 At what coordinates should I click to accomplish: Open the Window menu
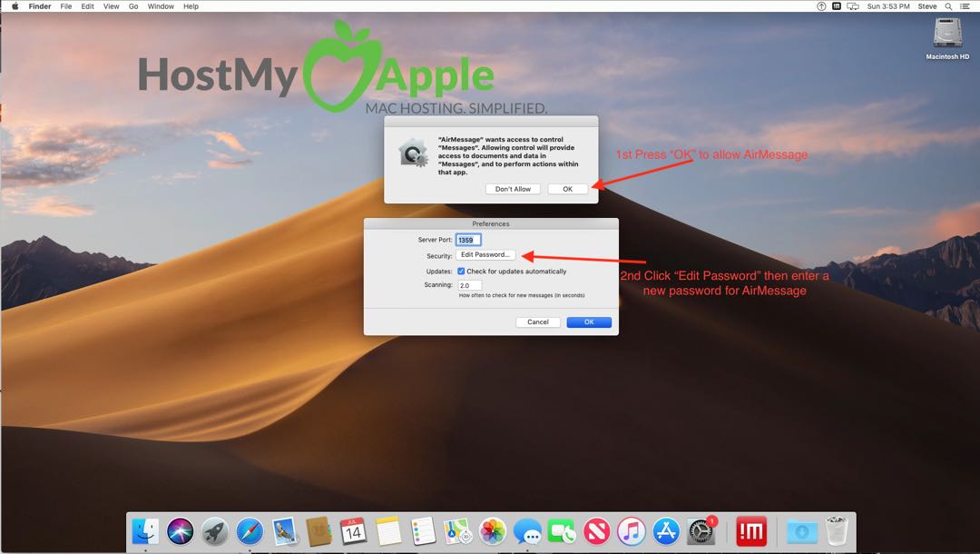[x=161, y=6]
